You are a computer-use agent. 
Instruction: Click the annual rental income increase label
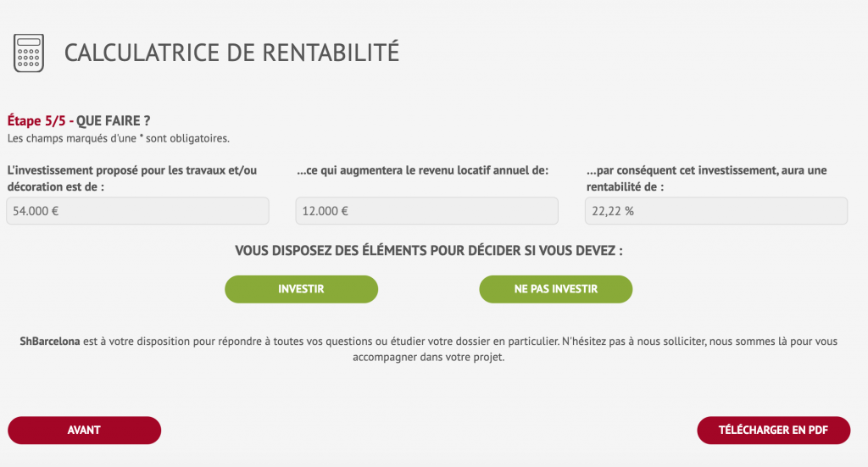pyautogui.click(x=423, y=170)
